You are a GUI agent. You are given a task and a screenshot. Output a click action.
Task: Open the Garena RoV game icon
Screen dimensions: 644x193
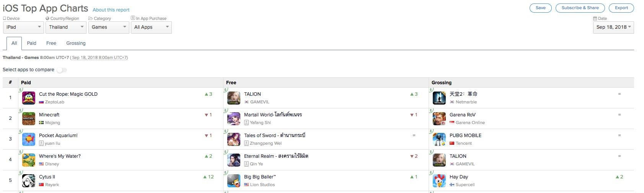tap(439, 119)
